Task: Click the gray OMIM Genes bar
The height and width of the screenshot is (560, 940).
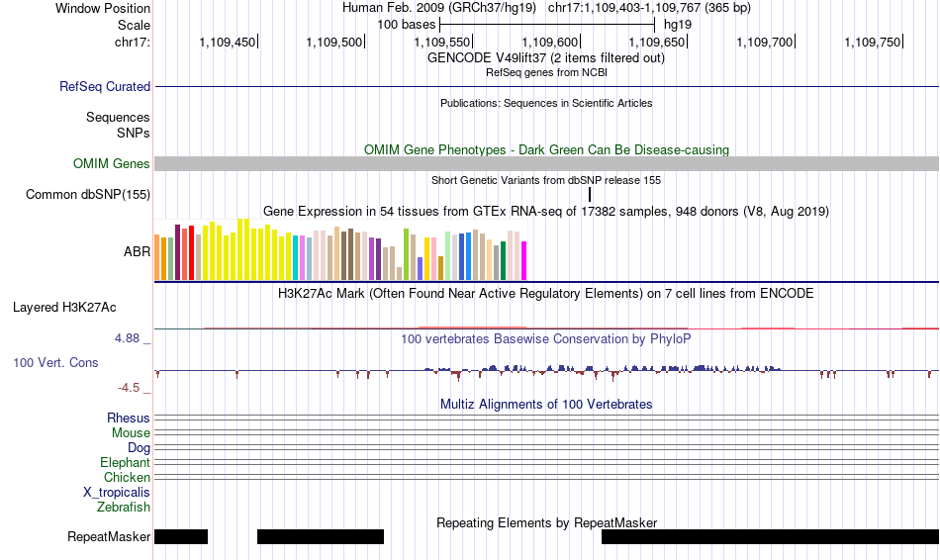Action: coord(547,163)
